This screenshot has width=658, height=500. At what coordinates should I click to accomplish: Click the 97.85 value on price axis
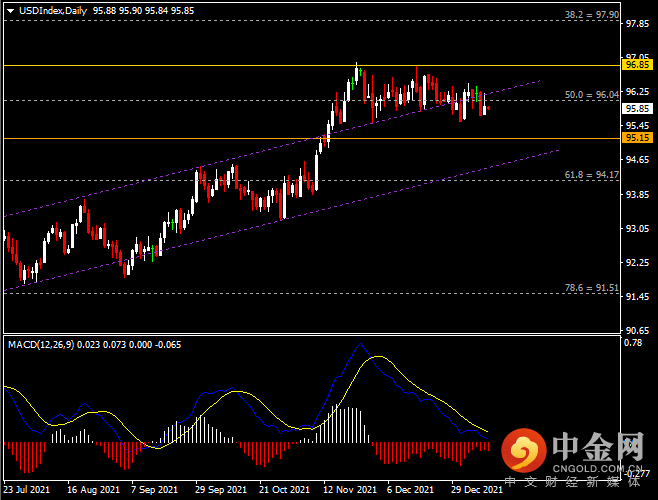pyautogui.click(x=637, y=23)
